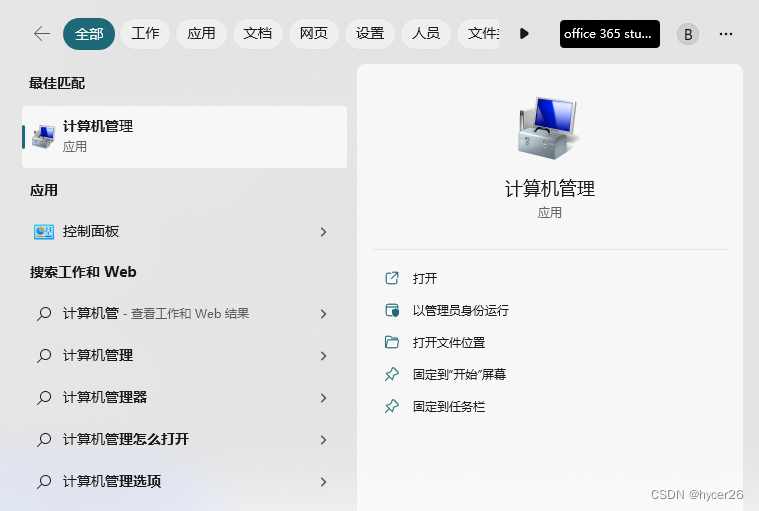Choose 固定到任务栏
Screen dimensions: 759x511
point(449,406)
